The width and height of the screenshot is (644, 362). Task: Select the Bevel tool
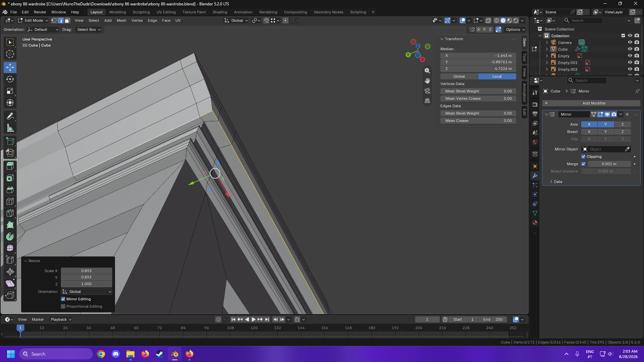[10, 190]
